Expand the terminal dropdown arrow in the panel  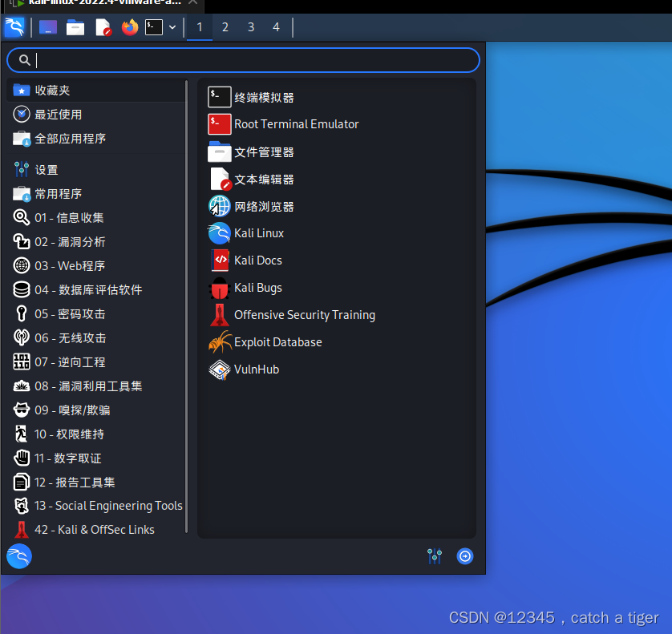point(172,27)
